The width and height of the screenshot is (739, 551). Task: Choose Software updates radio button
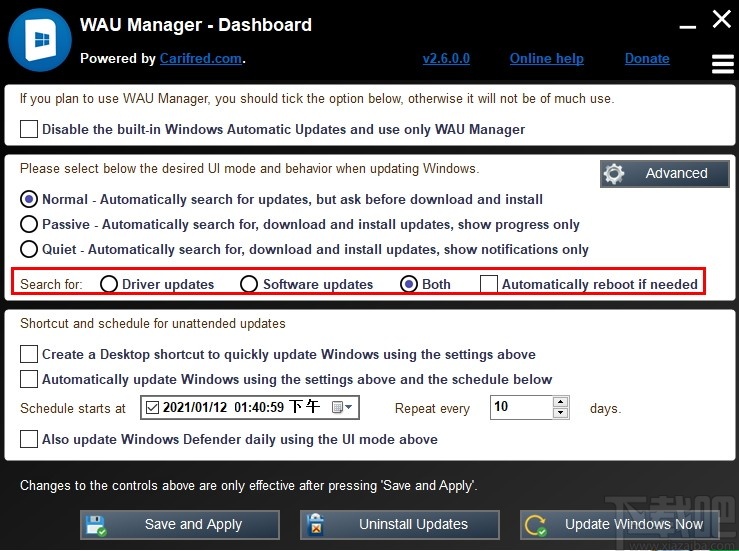point(249,284)
